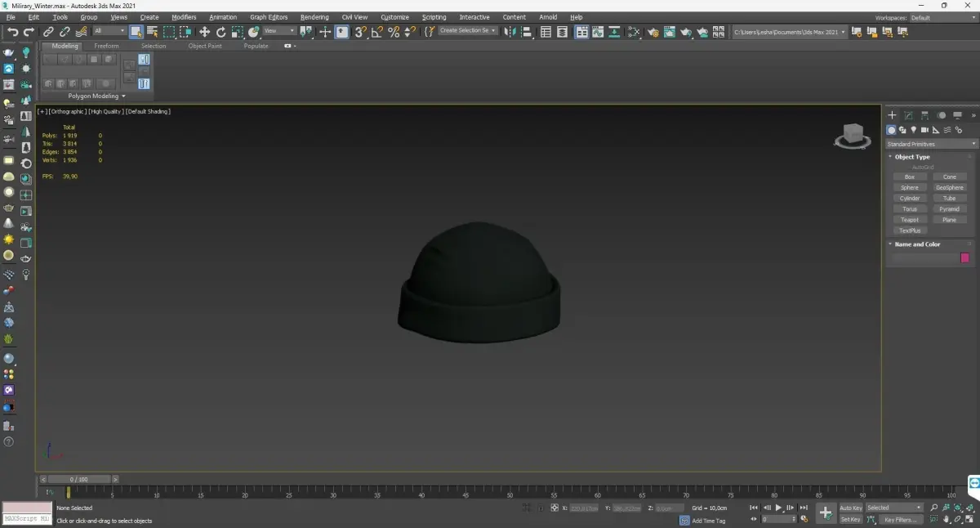This screenshot has height=528, width=980.
Task: Choose the Rectangular Selection Region icon
Action: point(169,32)
